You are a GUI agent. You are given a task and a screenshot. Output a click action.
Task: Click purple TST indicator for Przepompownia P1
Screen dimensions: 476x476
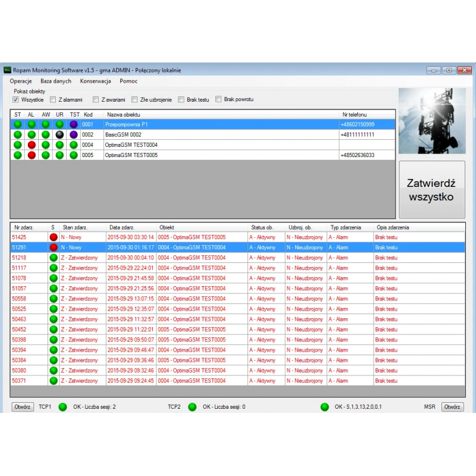pyautogui.click(x=74, y=124)
